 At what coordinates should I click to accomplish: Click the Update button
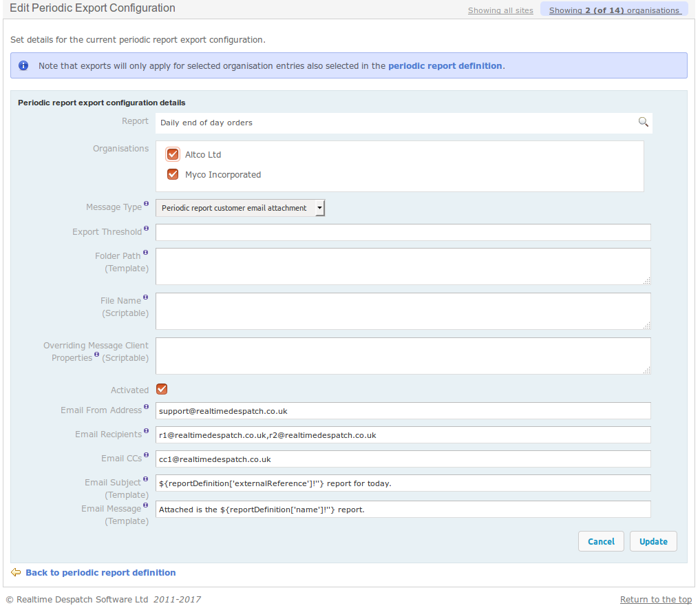point(653,541)
